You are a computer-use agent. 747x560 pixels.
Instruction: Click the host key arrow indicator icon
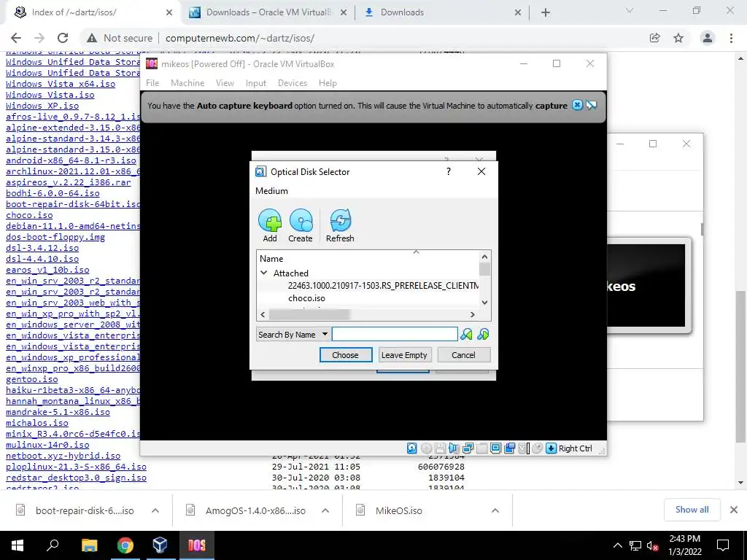point(551,448)
